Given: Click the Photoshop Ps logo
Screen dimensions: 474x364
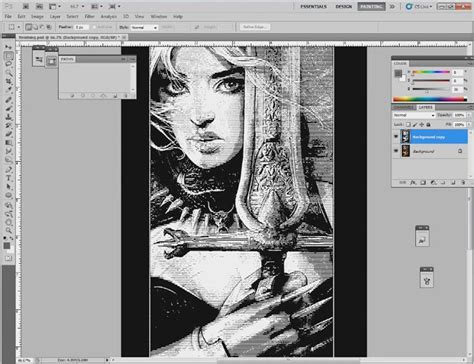Looking at the screenshot, I should 8,6.
